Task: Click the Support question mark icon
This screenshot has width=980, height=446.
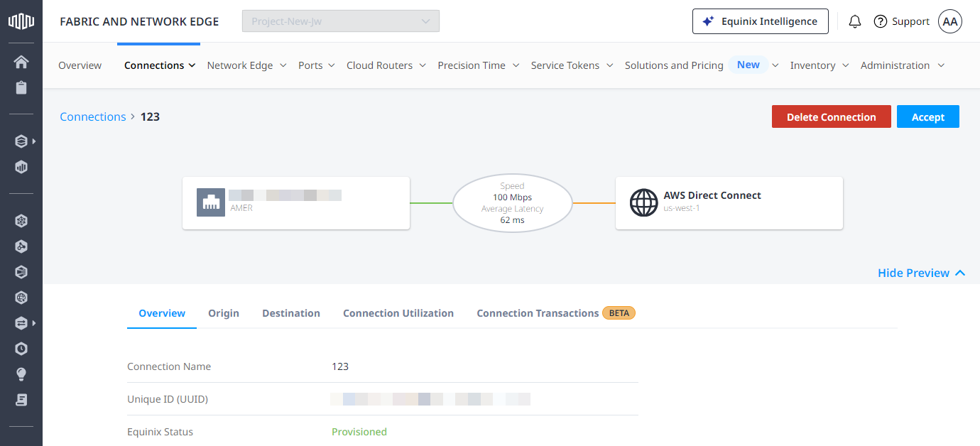Action: [x=881, y=21]
